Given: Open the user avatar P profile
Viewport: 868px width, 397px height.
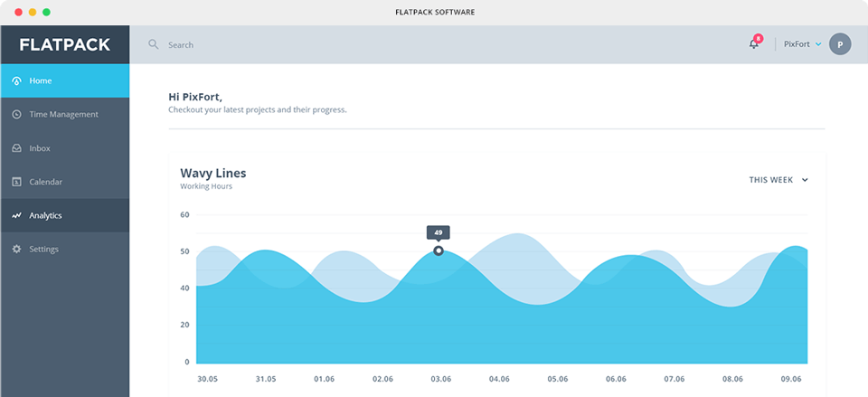Looking at the screenshot, I should [x=840, y=44].
